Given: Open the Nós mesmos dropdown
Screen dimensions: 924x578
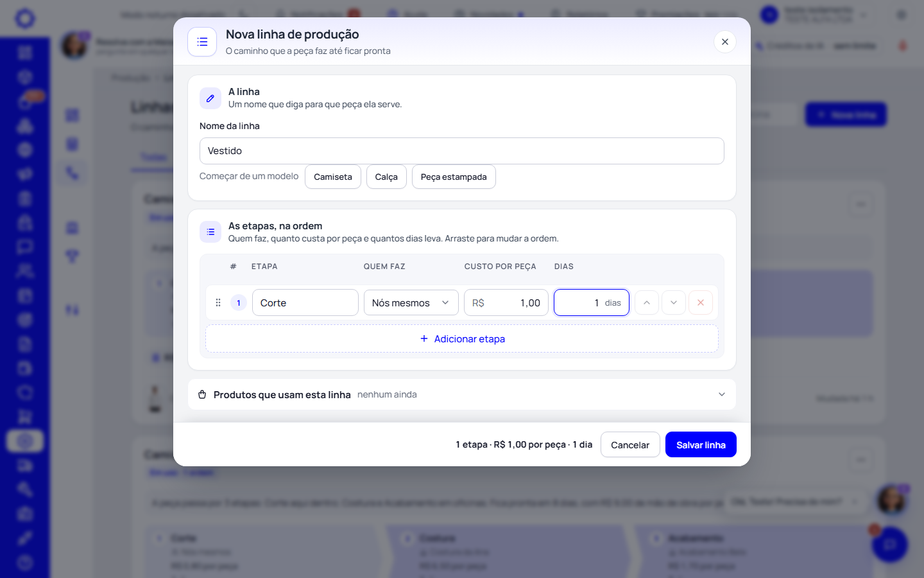Looking at the screenshot, I should coord(411,302).
